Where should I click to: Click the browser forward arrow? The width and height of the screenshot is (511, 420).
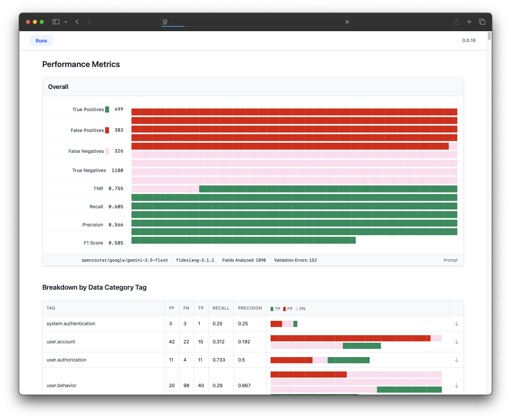[x=89, y=22]
